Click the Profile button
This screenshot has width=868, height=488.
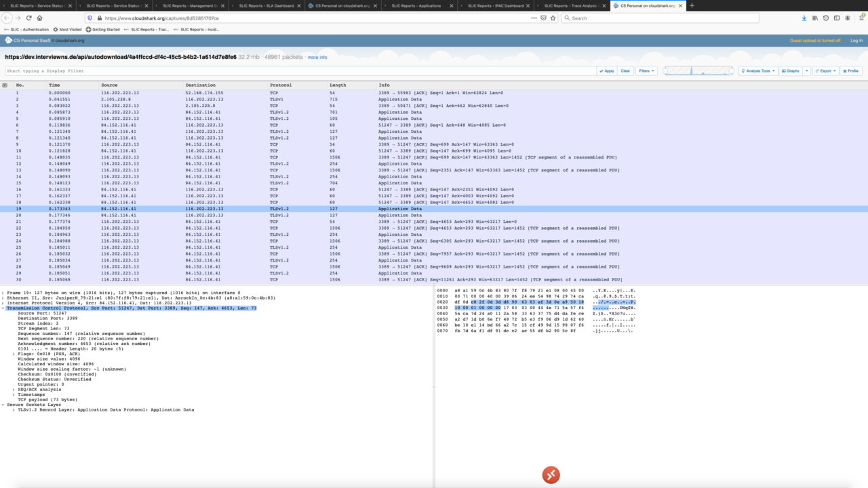pyautogui.click(x=851, y=70)
